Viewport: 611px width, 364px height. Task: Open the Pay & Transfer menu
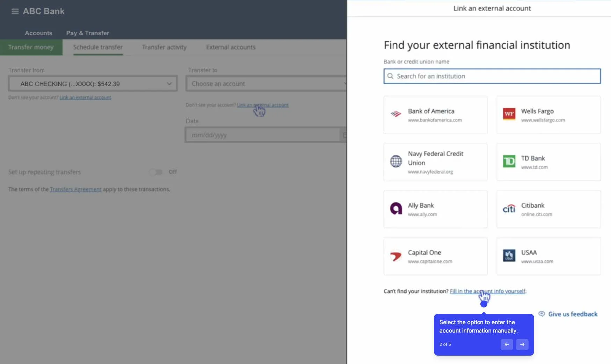coord(88,33)
